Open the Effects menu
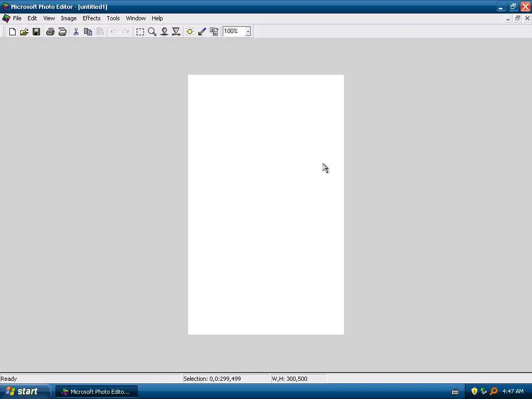The width and height of the screenshot is (532, 399). point(91,18)
